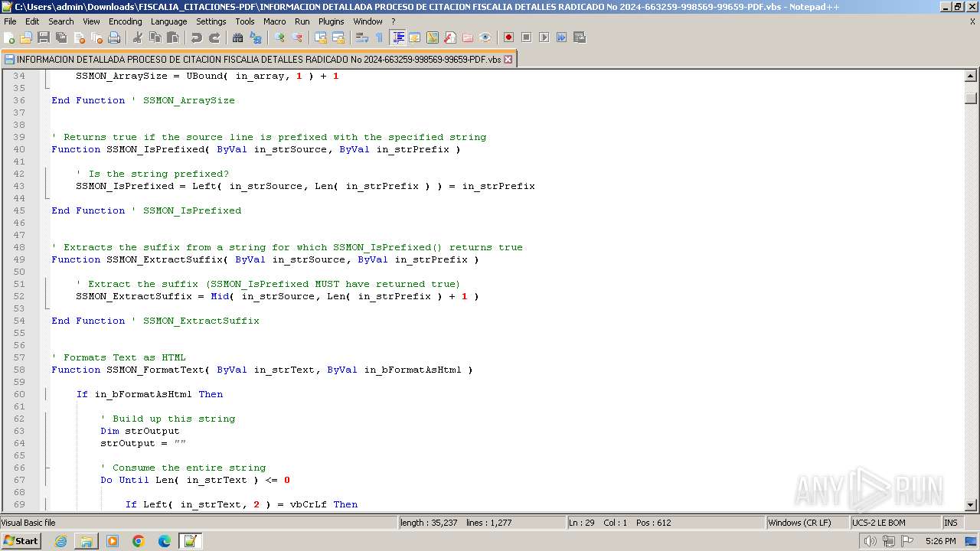Open the Run menu
Image resolution: width=980 pixels, height=551 pixels.
pos(302,21)
